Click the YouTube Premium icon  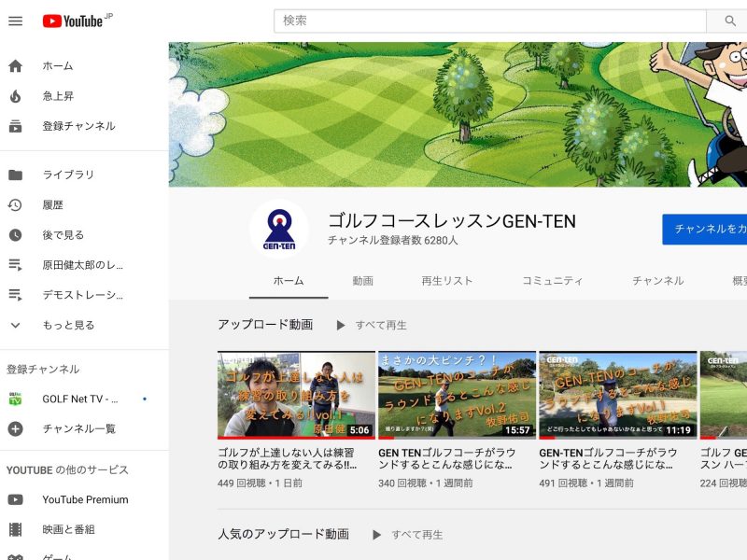15,499
